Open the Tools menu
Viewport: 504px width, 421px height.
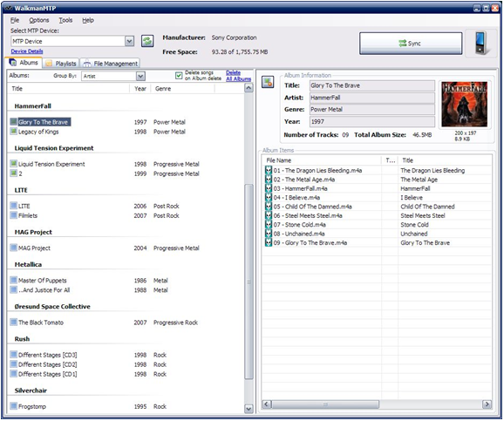[65, 20]
